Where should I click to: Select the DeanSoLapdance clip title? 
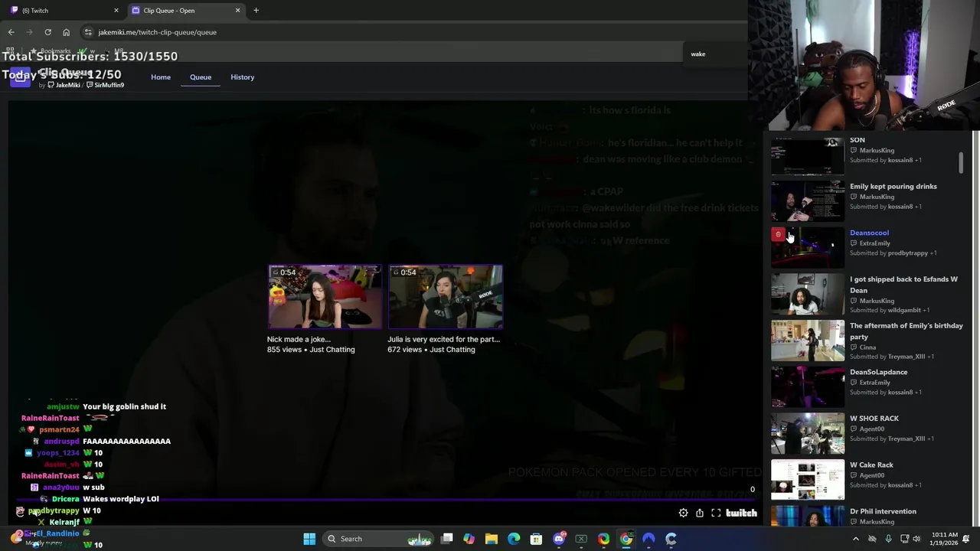878,372
